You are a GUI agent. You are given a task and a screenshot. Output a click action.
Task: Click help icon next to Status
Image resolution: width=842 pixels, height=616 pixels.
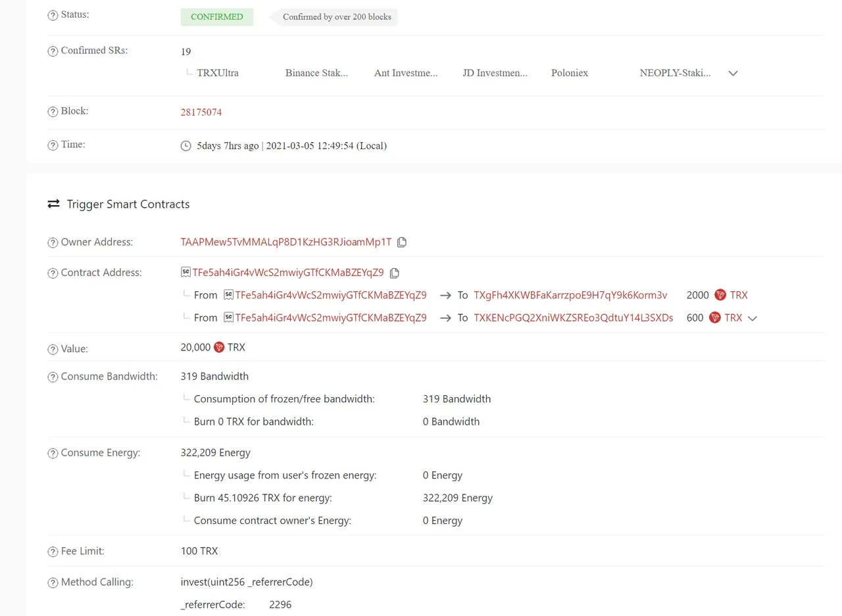[53, 16]
